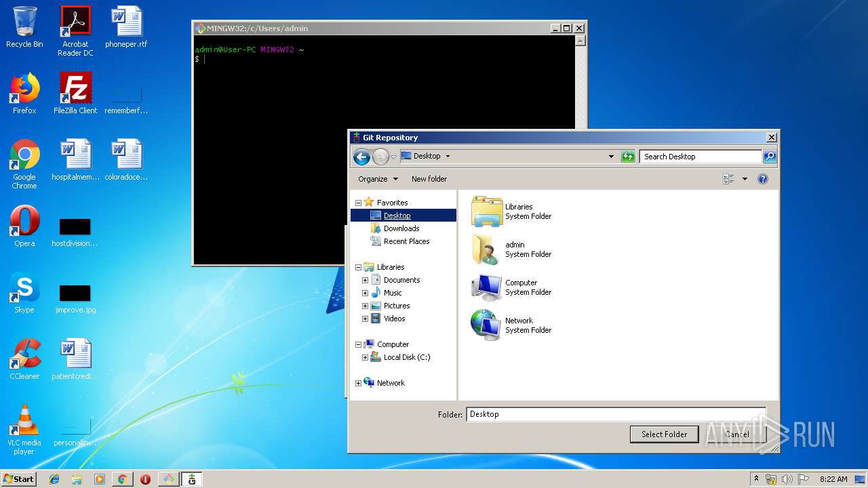Select the Acrobat Reader DC desktop icon
868x488 pixels.
click(75, 31)
